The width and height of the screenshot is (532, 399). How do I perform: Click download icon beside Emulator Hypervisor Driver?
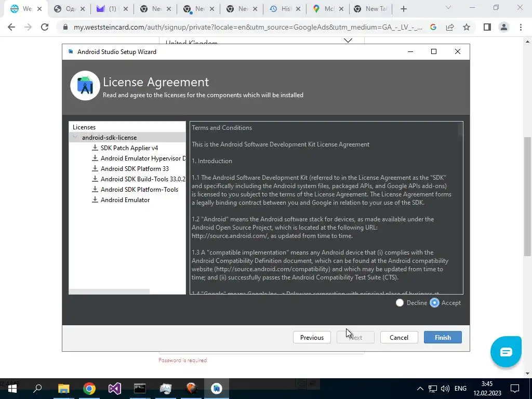point(95,158)
